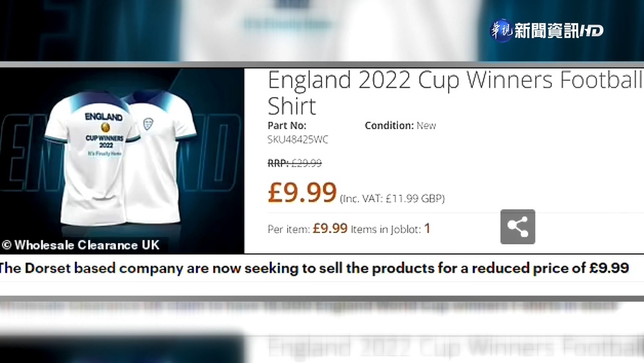
Task: Click the Condition: New label
Action: 400,125
